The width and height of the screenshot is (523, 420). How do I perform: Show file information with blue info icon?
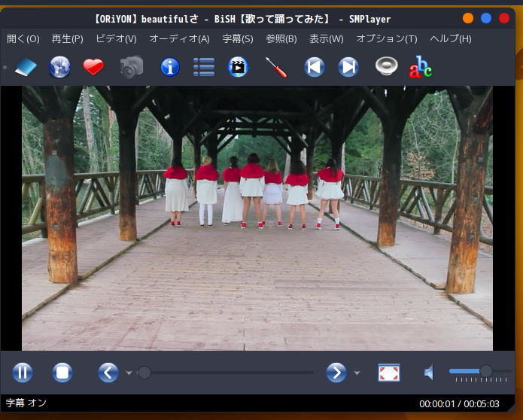(170, 67)
